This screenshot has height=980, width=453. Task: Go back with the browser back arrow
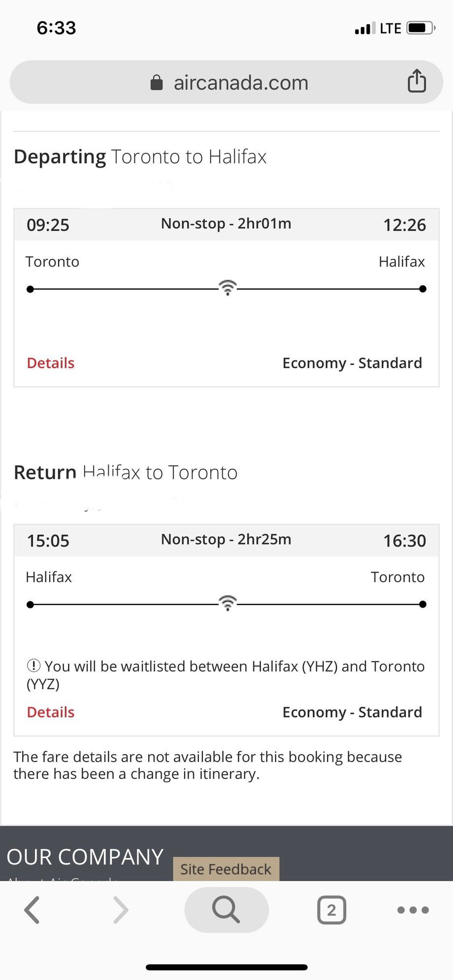coord(32,910)
